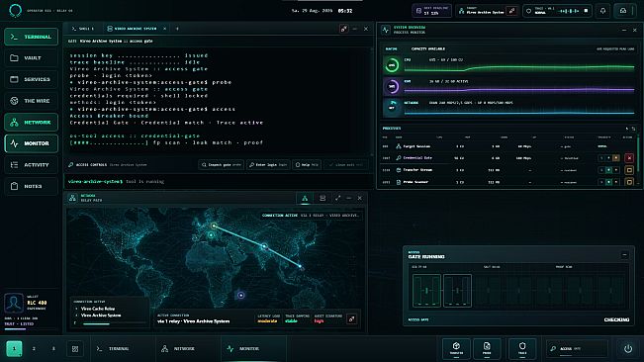Open notifications bell in the top bar
The height and width of the screenshot is (362, 644).
[602, 11]
